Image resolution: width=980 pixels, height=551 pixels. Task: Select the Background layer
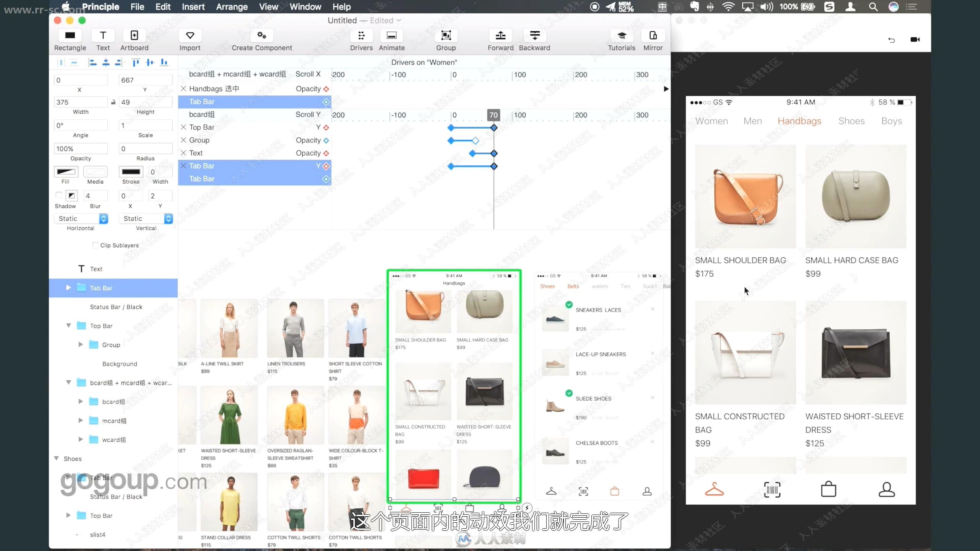pyautogui.click(x=119, y=364)
